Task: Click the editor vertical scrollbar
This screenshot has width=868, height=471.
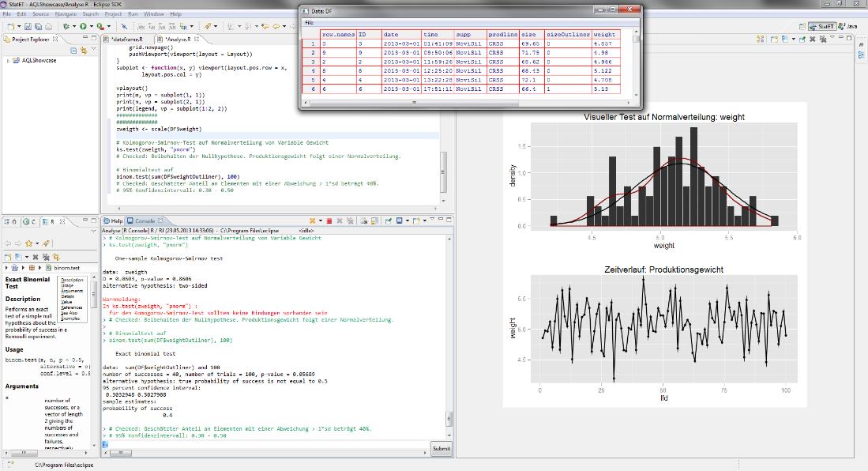Action: tap(443, 171)
